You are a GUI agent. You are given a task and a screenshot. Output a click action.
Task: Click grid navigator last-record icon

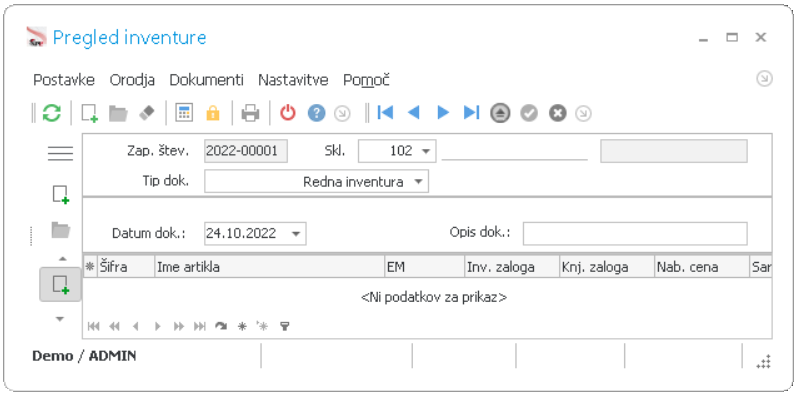tap(200, 326)
